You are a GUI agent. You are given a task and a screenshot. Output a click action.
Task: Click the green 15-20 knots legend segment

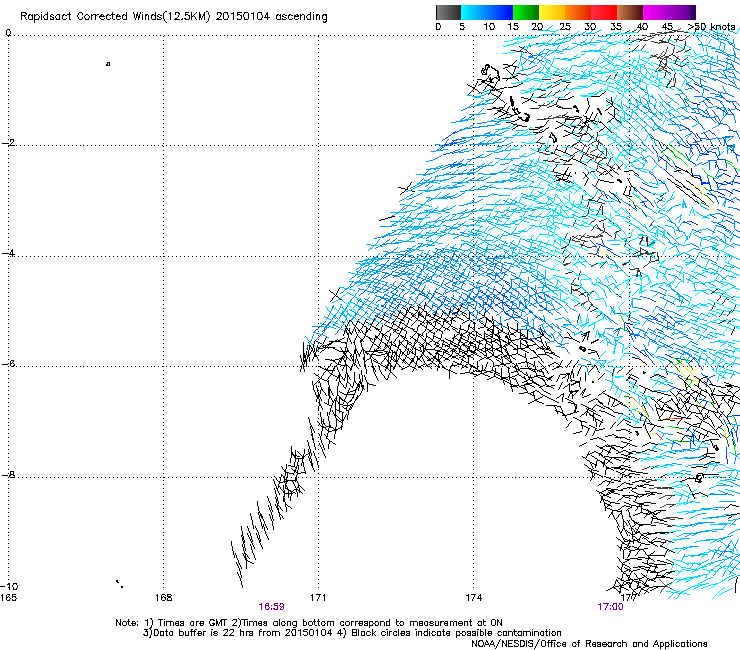pos(526,12)
